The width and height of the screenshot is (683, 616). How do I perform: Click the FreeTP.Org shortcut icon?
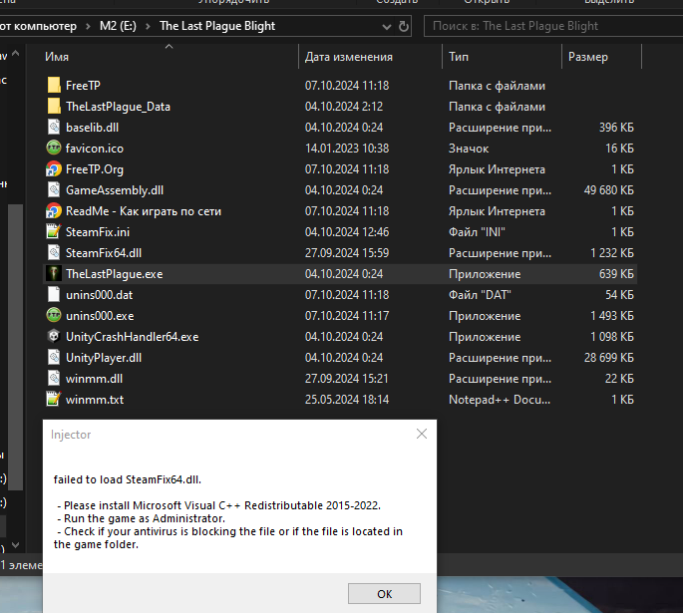[x=54, y=168]
